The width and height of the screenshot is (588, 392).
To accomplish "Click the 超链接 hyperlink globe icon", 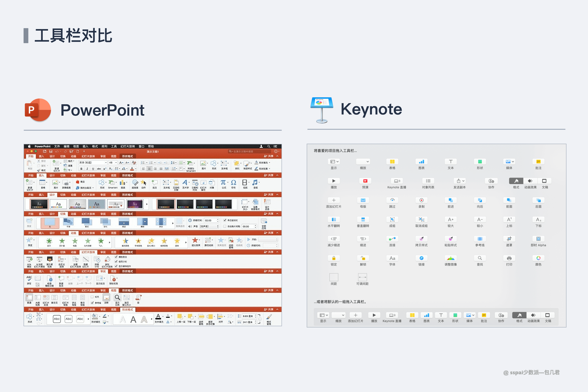I will pyautogui.click(x=135, y=182).
